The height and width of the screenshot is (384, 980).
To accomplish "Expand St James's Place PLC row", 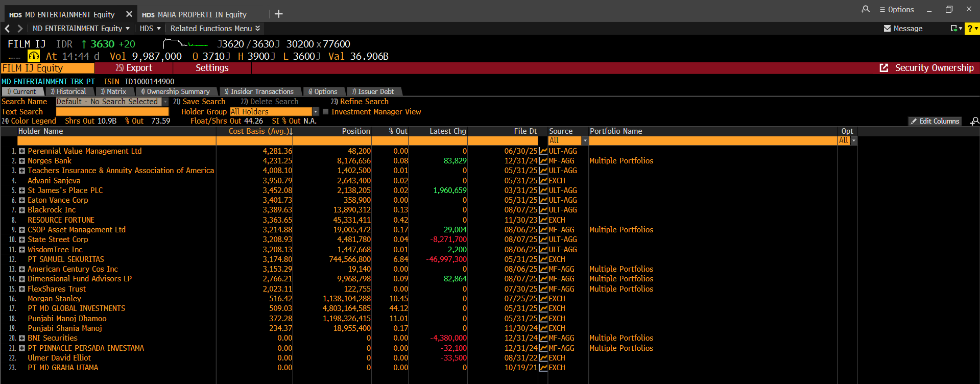I will (x=22, y=190).
